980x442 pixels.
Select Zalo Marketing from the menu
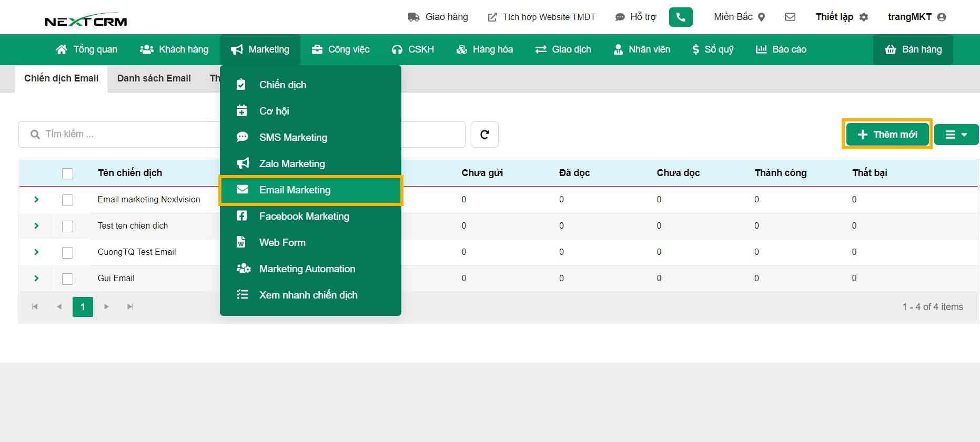point(292,163)
